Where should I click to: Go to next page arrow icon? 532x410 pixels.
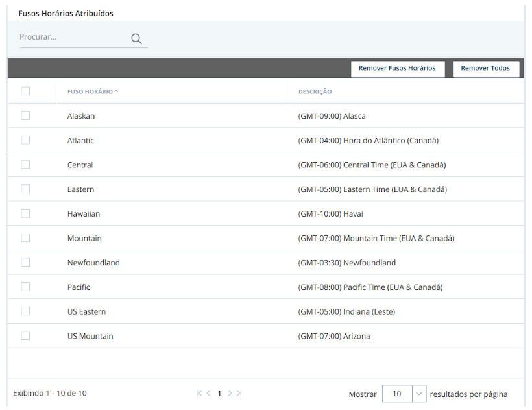pos(230,393)
